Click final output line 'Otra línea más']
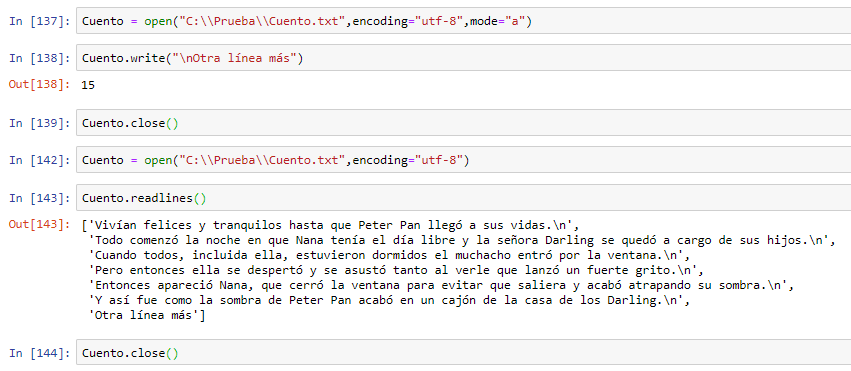 (x=146, y=316)
